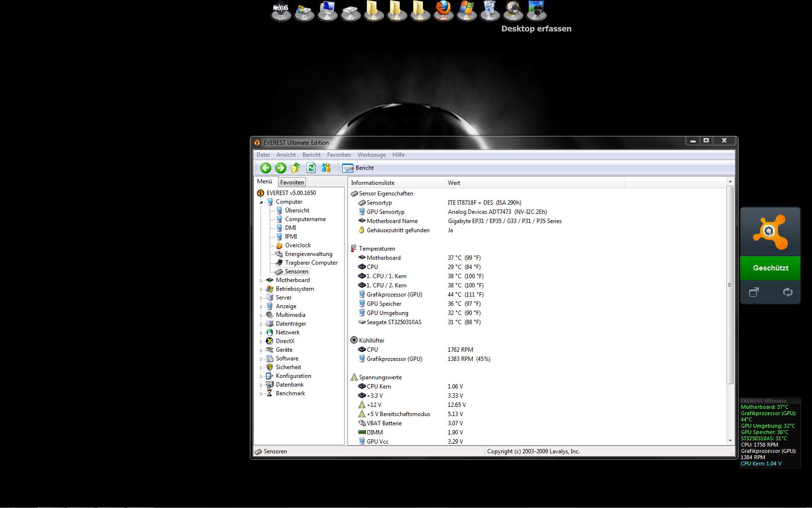This screenshot has width=812, height=508.
Task: Select the Menü tab
Action: click(x=264, y=181)
